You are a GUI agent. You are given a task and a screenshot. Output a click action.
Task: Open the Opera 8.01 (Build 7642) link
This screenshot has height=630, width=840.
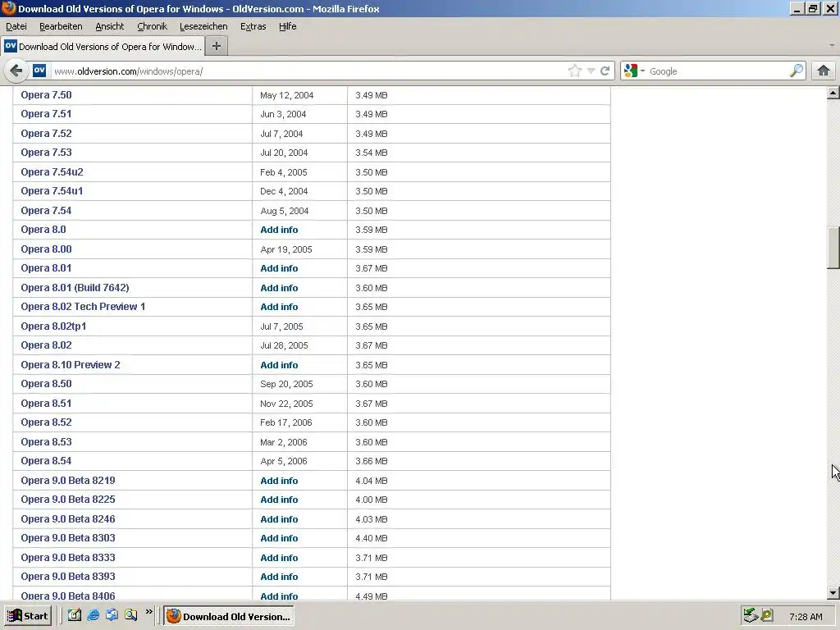(75, 288)
